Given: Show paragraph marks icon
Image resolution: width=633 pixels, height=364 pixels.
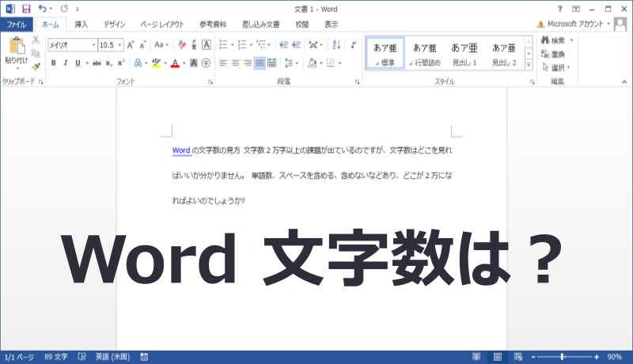Looking at the screenshot, I should pos(353,45).
